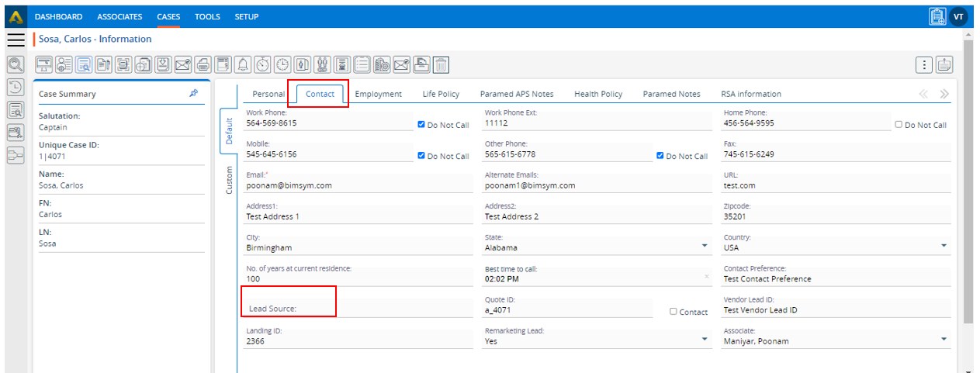Click the magnifier search icon in left sidebar
Image resolution: width=980 pixels, height=373 pixels.
16,65
